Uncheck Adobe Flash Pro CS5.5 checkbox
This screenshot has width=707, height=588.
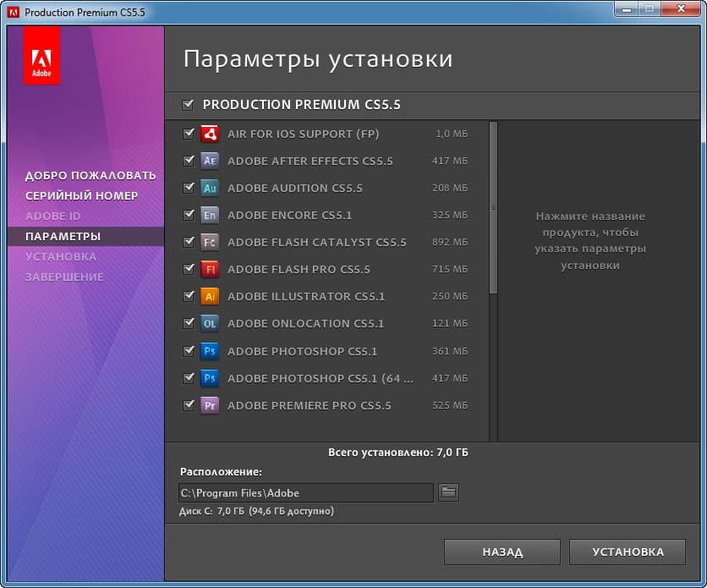click(x=189, y=269)
